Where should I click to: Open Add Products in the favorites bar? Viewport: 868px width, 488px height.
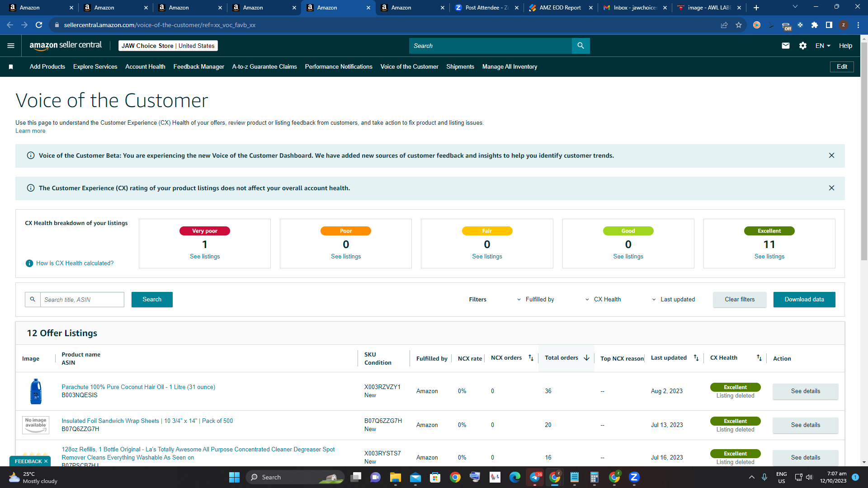(x=47, y=67)
